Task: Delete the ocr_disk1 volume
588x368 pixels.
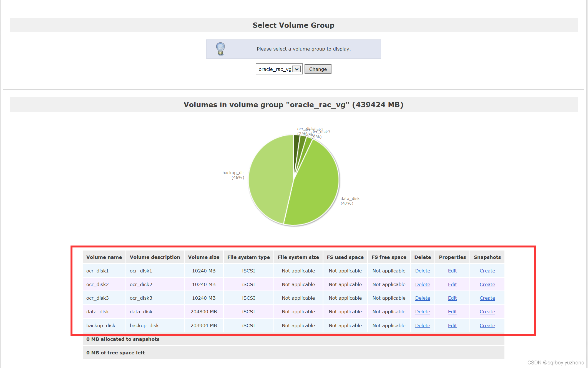Action: click(422, 271)
